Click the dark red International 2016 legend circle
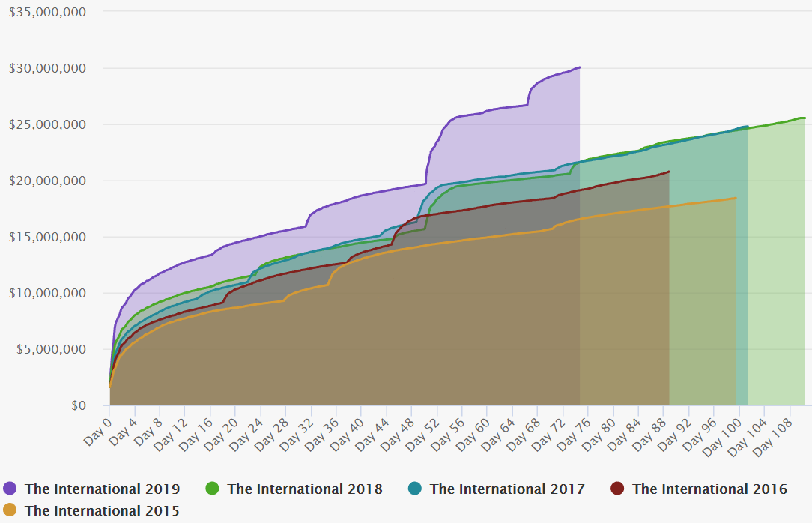The image size is (812, 523). click(x=618, y=489)
